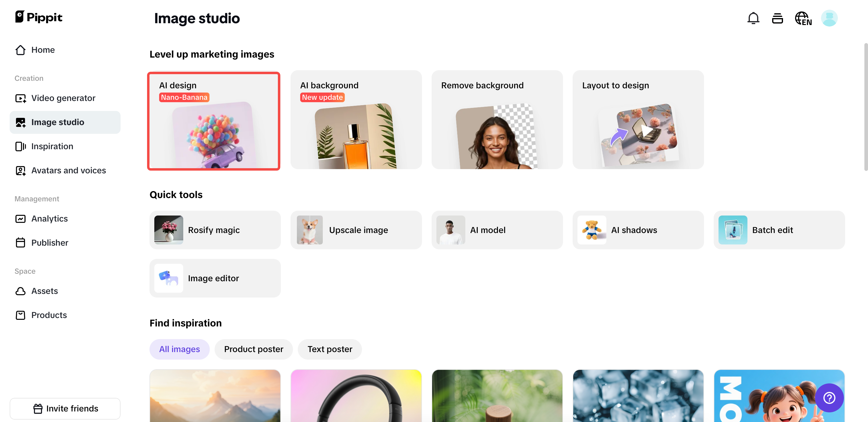Click the Pippit logo
Screen dimensions: 868x422
pos(39,17)
